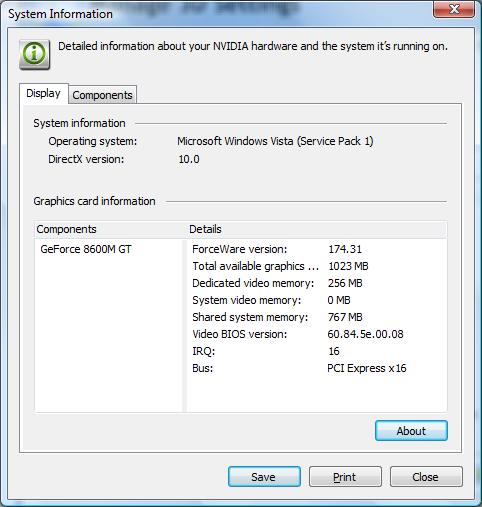
Task: Select the Shared system memory row
Action: [x=317, y=317]
